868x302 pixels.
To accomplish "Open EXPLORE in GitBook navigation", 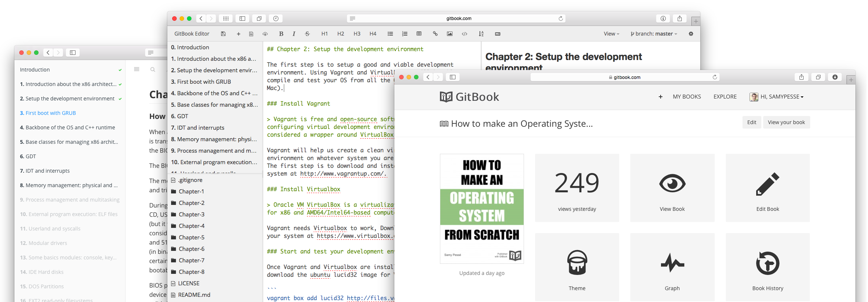I will pyautogui.click(x=725, y=97).
